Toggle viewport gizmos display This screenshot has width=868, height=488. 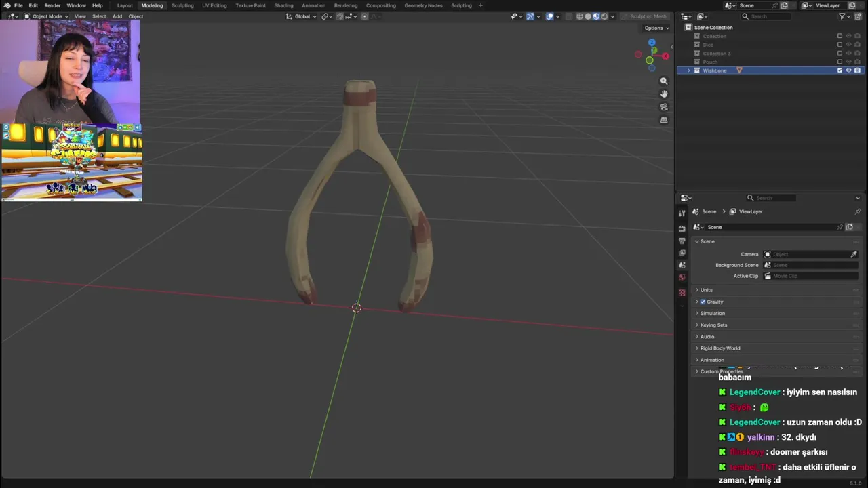(530, 16)
